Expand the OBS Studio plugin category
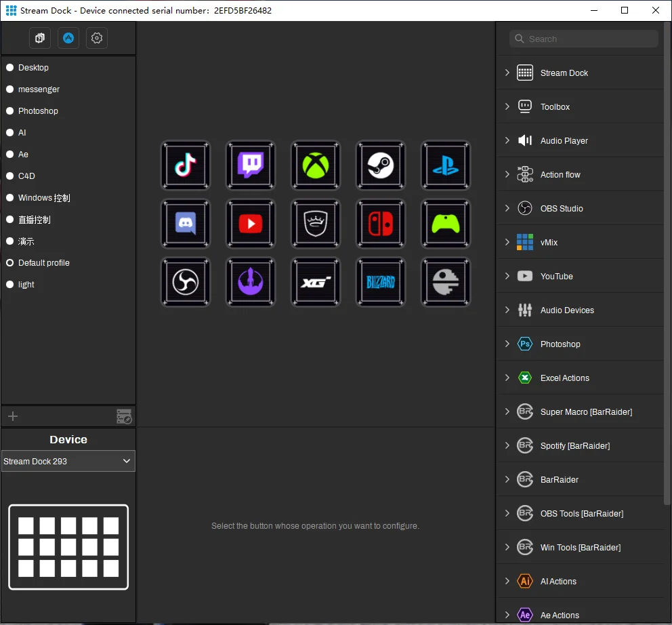672x625 pixels. (507, 208)
